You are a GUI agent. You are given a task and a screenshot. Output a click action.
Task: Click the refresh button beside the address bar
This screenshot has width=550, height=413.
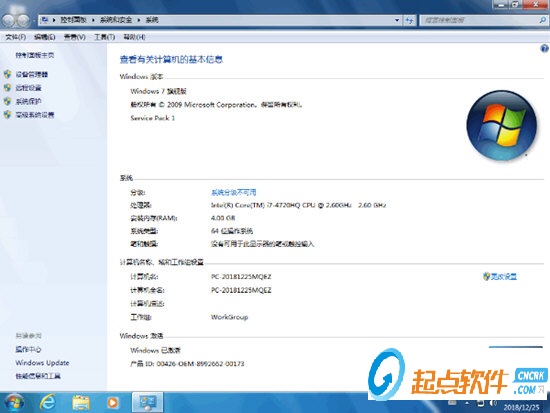(409, 20)
